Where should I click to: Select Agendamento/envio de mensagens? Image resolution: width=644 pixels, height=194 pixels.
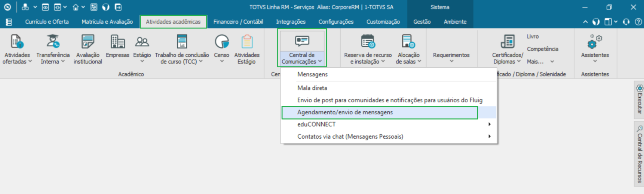point(389,112)
